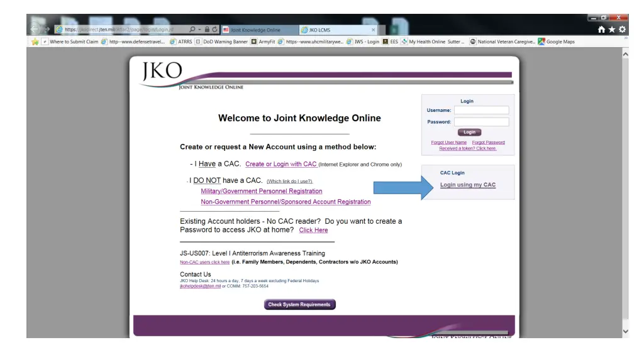Minimize the browser window
The height and width of the screenshot is (362, 644).
(593, 18)
